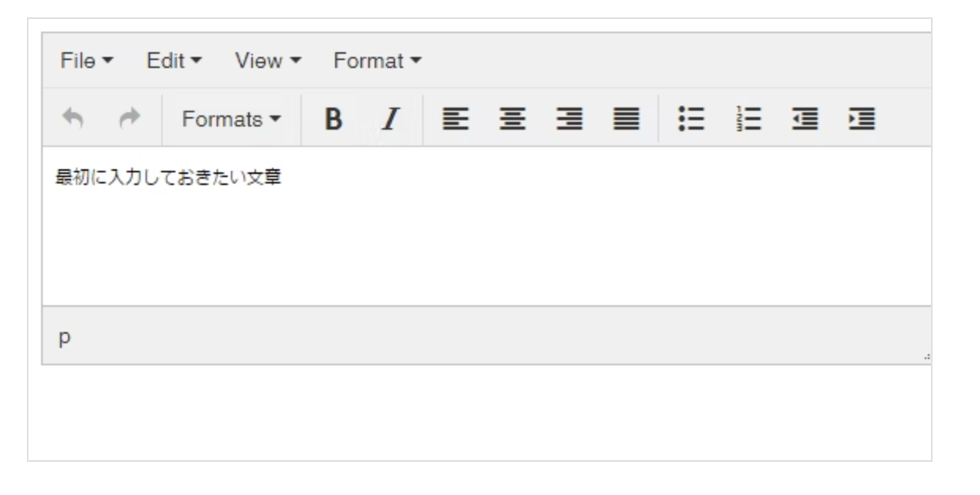Expand the View menu
Image resolution: width=980 pixels, height=495 pixels.
tap(268, 61)
